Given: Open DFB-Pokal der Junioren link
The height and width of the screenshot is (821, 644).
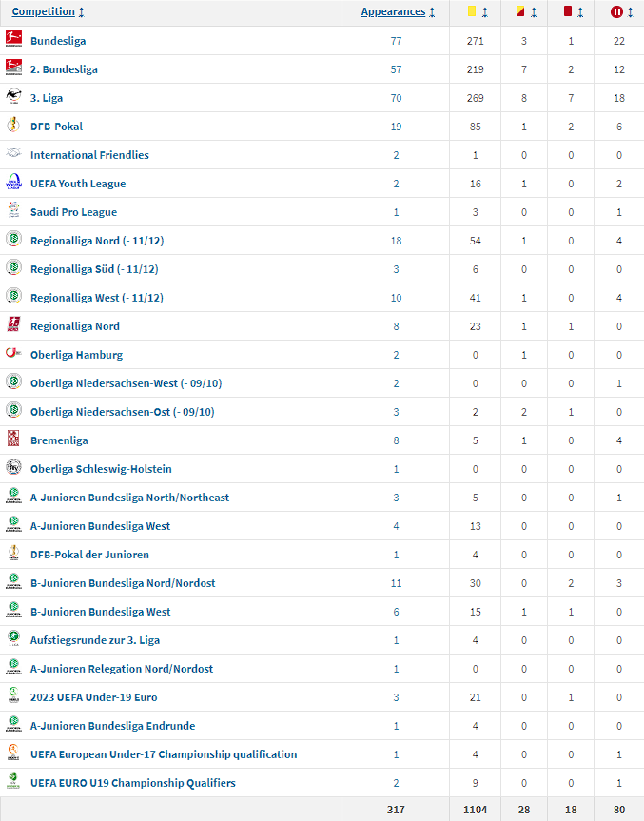Looking at the screenshot, I should pos(89,555).
